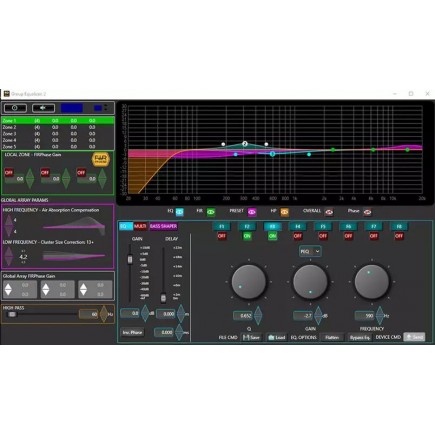Click second Global Array FIRPhase Gain arrows
435x435 pixels.
coord(46,289)
